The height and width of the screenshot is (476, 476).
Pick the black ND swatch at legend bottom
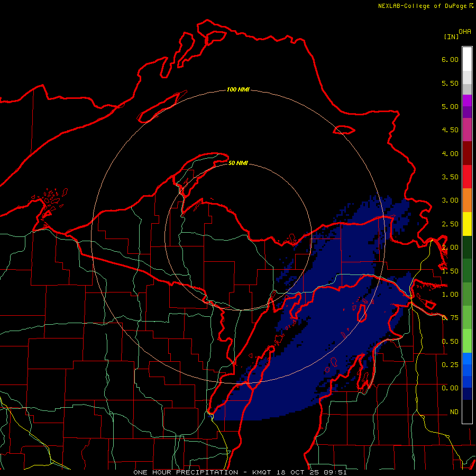coord(467,411)
